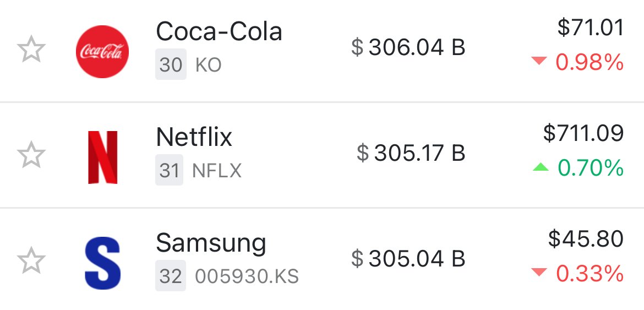Click Coca-Cola's red down arrow indicator
This screenshot has width=644, height=310.
pos(539,62)
